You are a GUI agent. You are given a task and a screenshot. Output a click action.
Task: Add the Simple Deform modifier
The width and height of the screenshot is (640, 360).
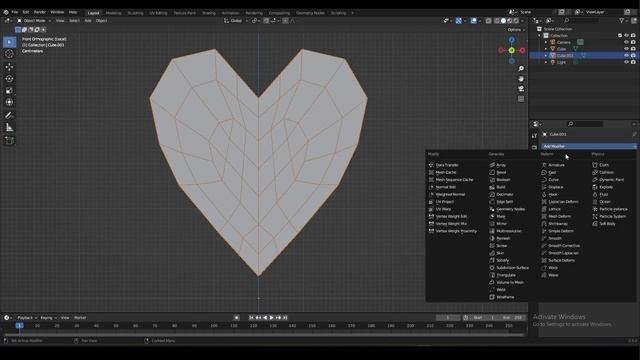[560, 231]
